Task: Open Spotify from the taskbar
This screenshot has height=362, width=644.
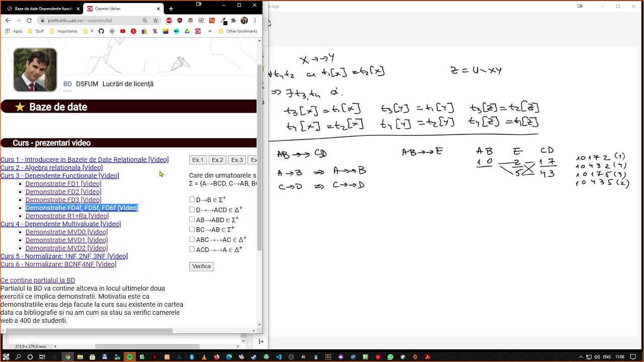Action: click(130, 357)
